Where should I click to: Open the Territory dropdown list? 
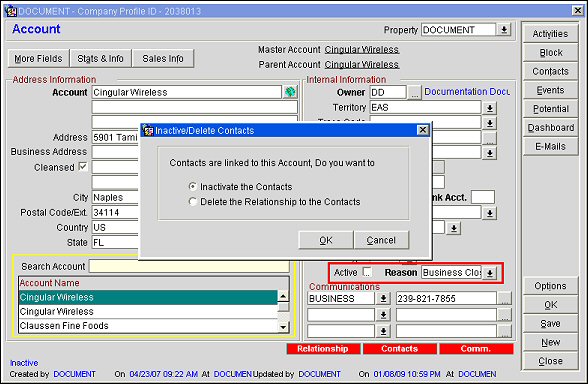click(x=489, y=108)
